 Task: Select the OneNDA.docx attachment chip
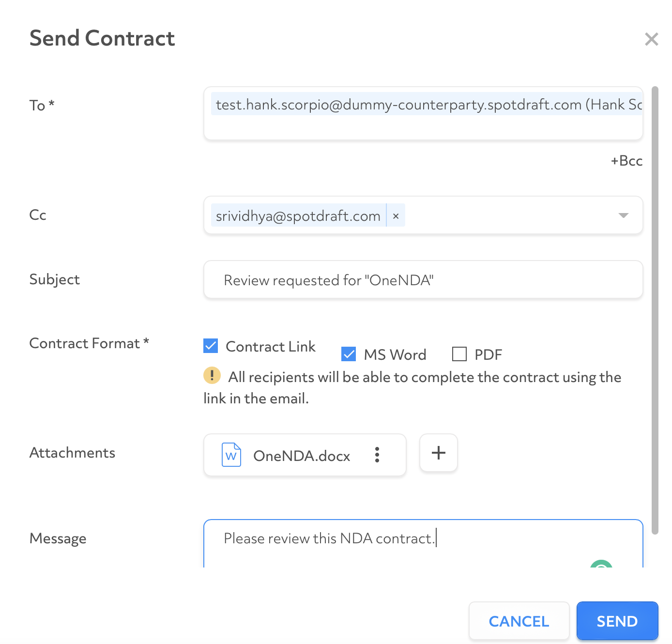pyautogui.click(x=305, y=455)
